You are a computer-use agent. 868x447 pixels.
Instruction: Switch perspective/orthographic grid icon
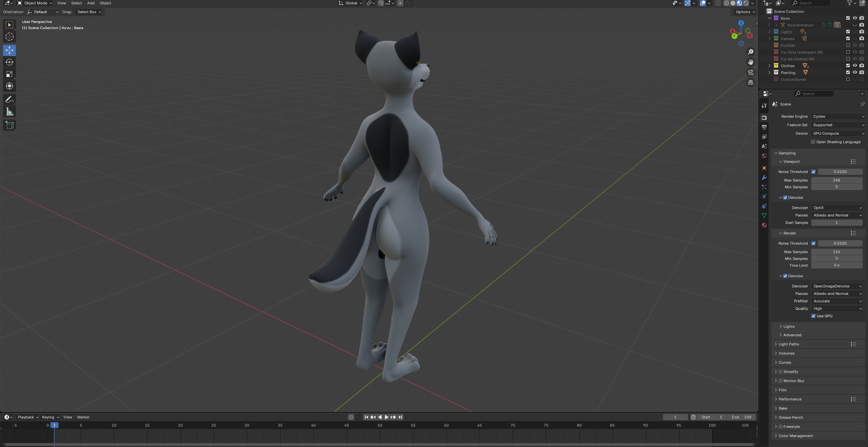pos(751,82)
